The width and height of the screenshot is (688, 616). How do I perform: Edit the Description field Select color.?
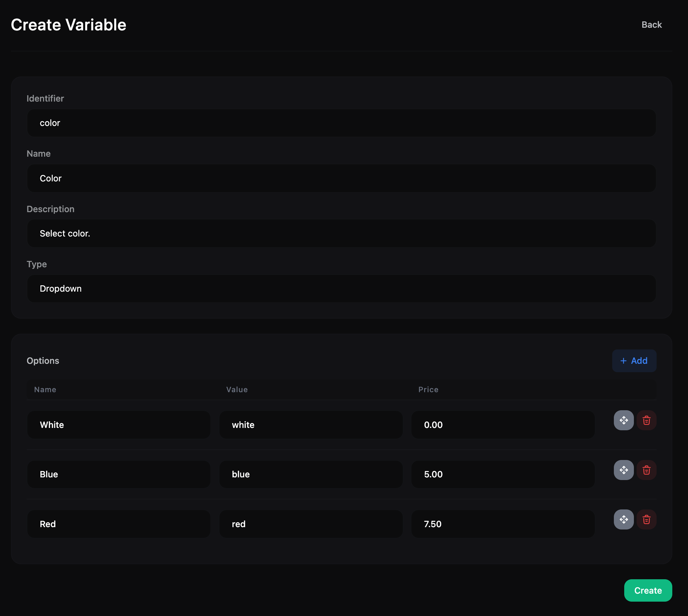pyautogui.click(x=341, y=233)
